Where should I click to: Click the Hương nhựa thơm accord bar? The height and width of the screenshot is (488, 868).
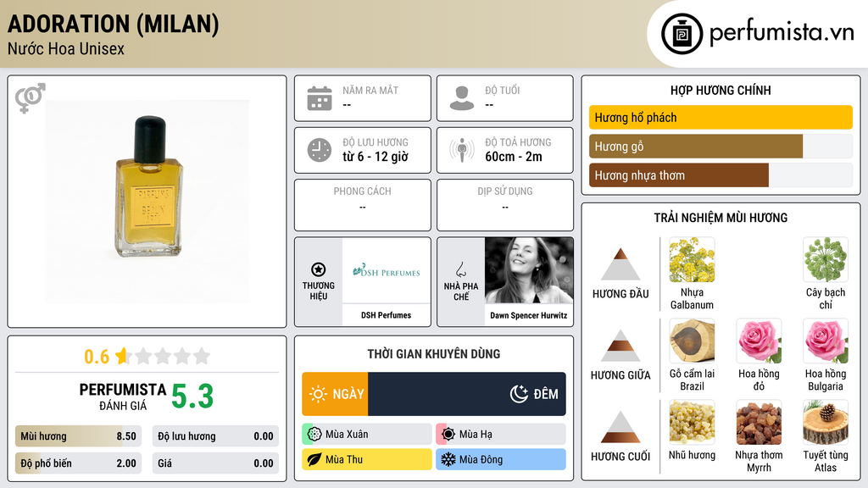click(721, 175)
